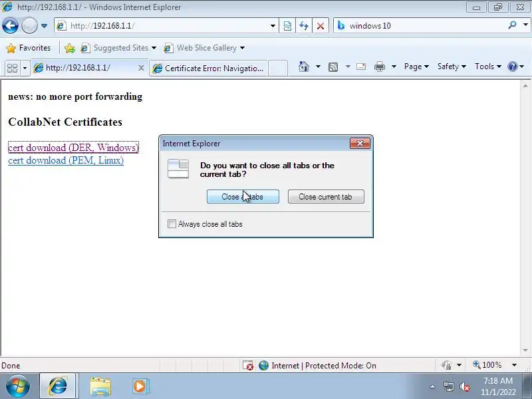532x399 pixels.
Task: Expand the tab list dropdown arrow
Action: pos(25,68)
